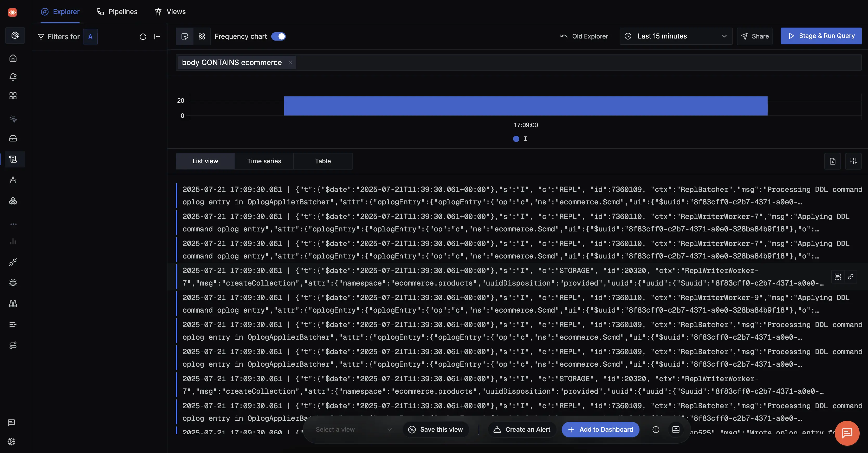Select query A in Filters for
This screenshot has width=868, height=453.
pos(90,37)
